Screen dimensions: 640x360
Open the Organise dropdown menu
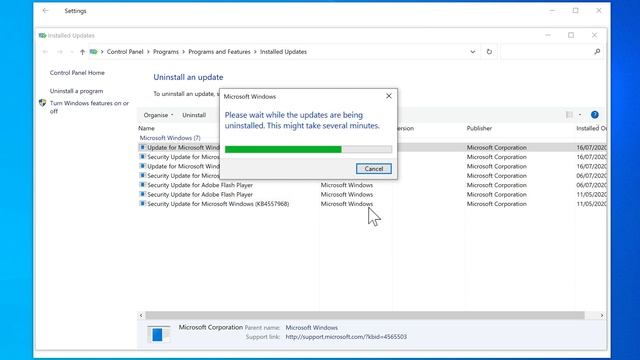(158, 115)
